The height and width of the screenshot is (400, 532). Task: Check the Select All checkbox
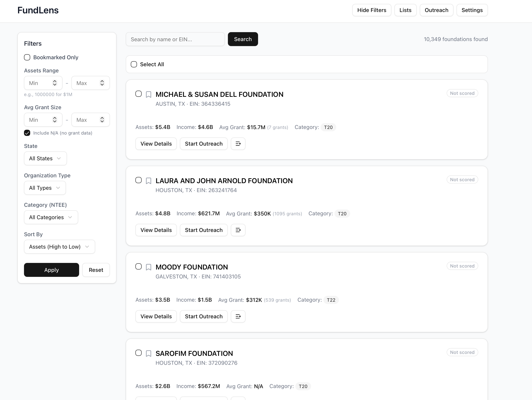click(134, 64)
